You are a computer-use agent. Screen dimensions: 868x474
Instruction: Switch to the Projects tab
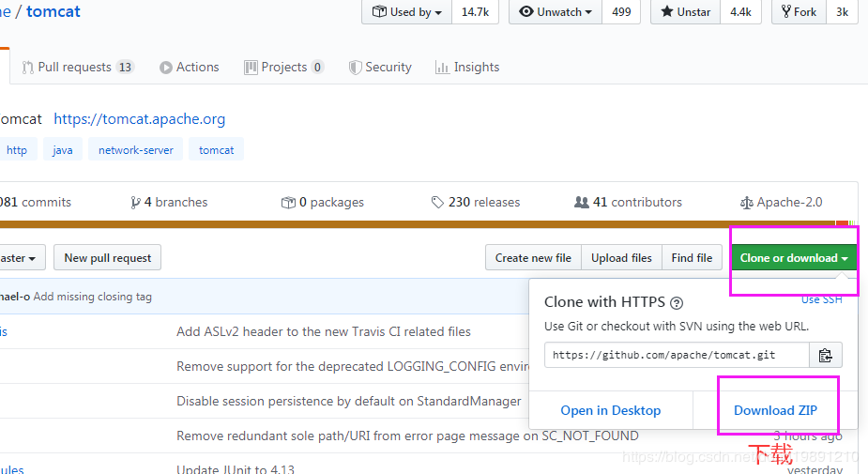(283, 67)
